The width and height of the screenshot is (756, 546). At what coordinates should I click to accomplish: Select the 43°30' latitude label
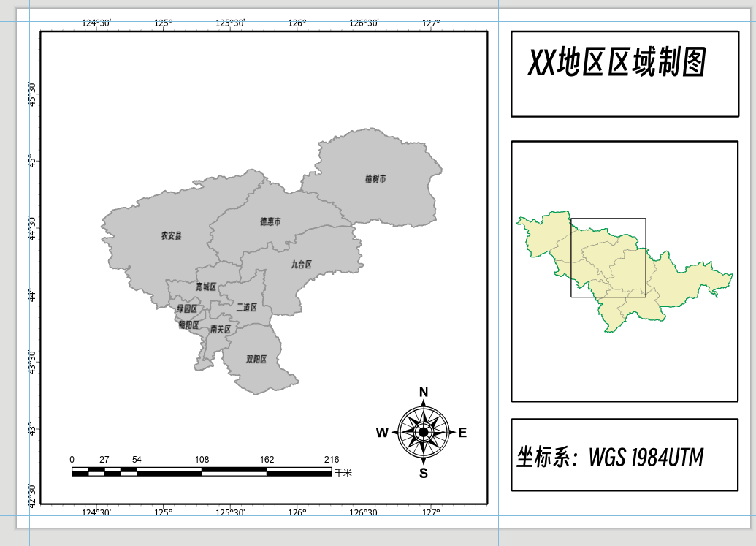pos(32,363)
